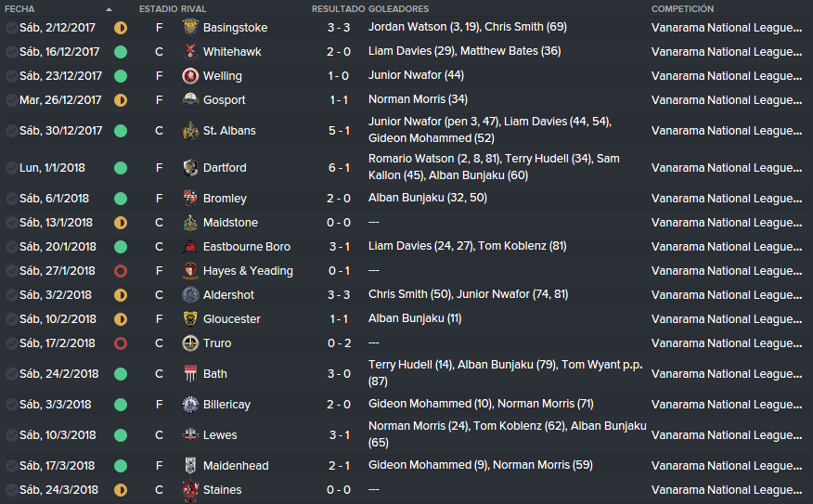The height and width of the screenshot is (504, 813).
Task: Open the 5 - 1 result against St. Albans
Action: 339,131
